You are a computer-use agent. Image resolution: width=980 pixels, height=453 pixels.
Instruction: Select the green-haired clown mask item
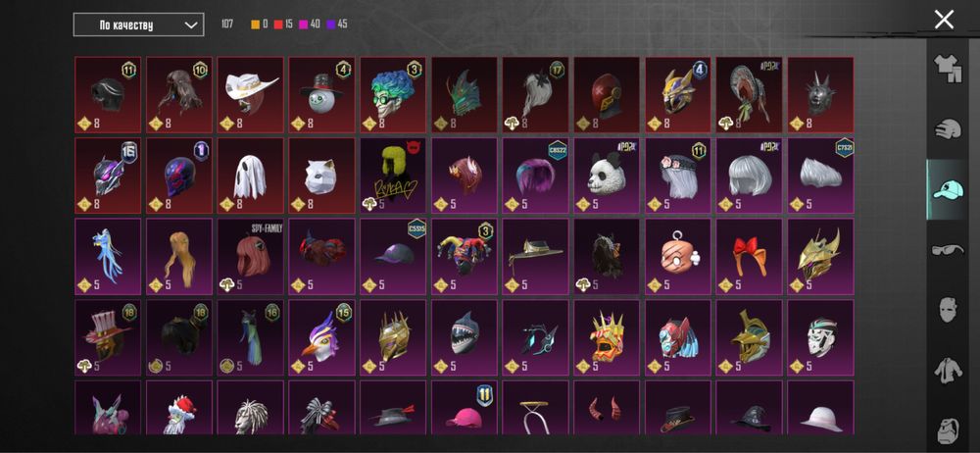click(x=393, y=95)
